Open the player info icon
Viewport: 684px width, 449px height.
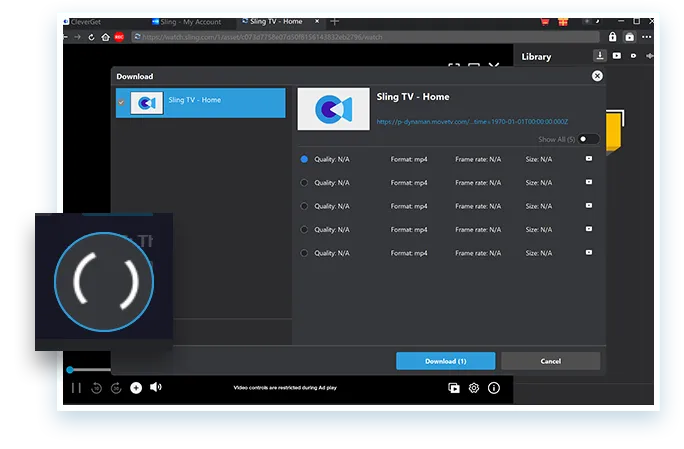(494, 388)
